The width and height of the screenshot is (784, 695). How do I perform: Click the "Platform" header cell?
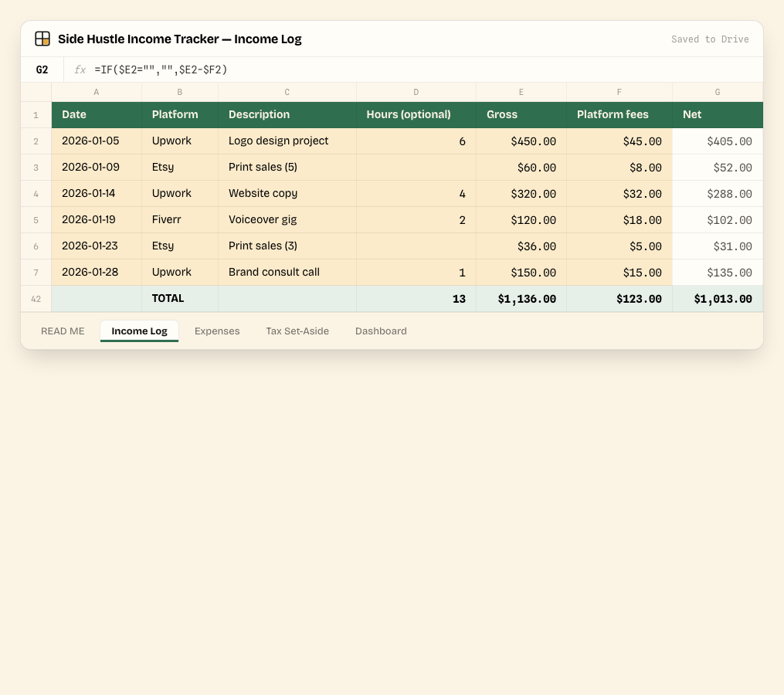click(x=180, y=115)
